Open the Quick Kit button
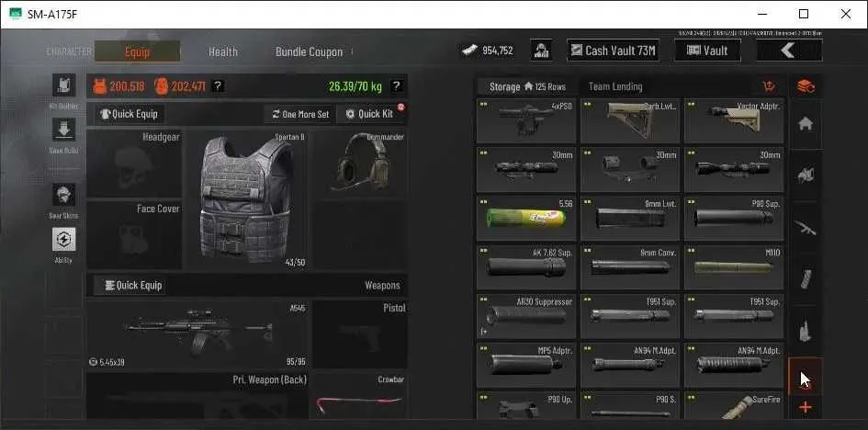 (x=370, y=114)
